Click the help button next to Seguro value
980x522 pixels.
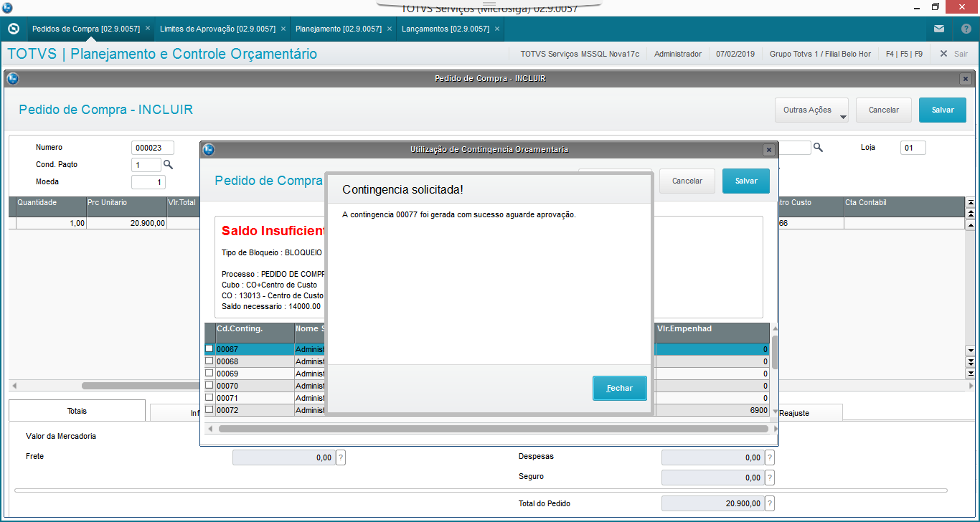pyautogui.click(x=770, y=478)
